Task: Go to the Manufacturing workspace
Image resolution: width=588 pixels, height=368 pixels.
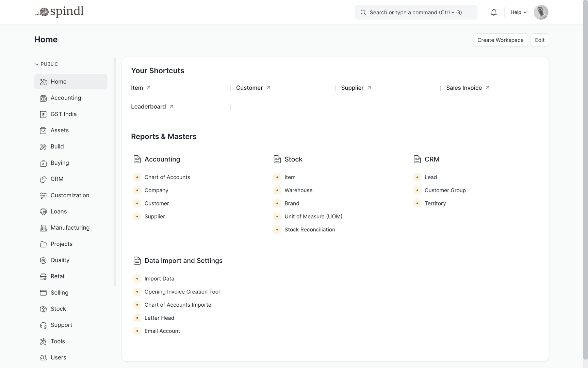Action: coord(71,228)
